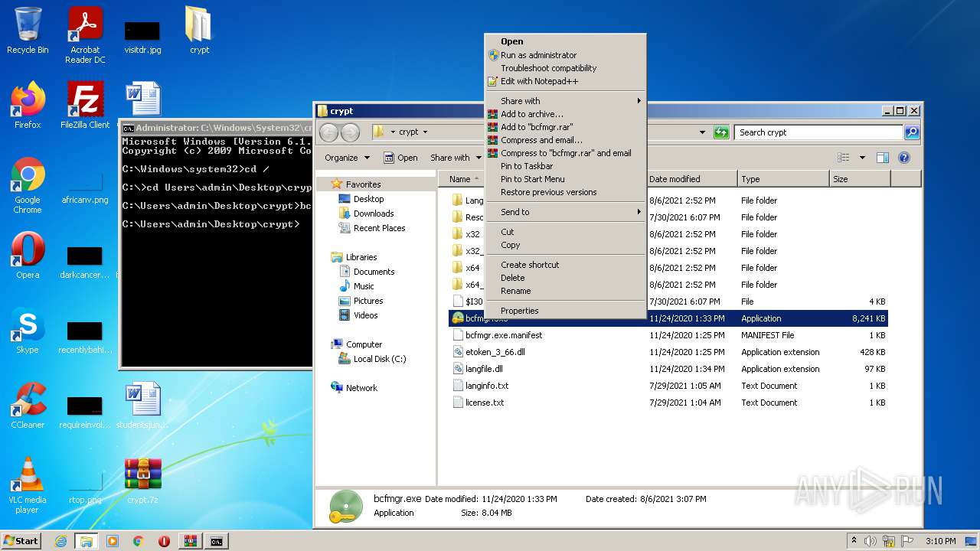
Task: Open CCleaner desktop shortcut
Action: [28, 406]
